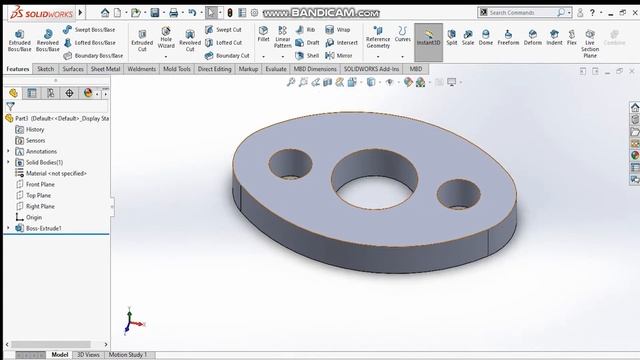640x360 pixels.
Task: Select the Shell tool
Action: pos(307,56)
